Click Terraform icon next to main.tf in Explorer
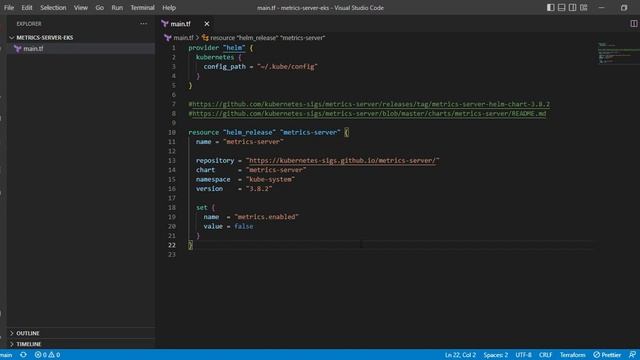This screenshot has height=360, width=640. pos(18,49)
